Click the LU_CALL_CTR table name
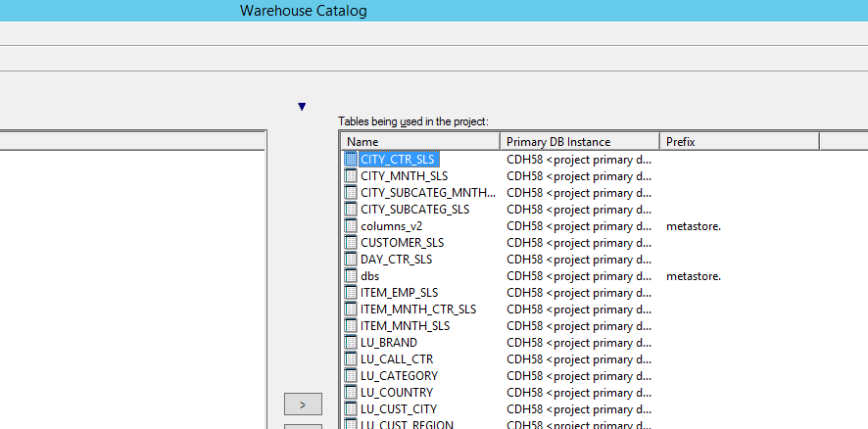Screen dimensions: 868x429 point(397,358)
